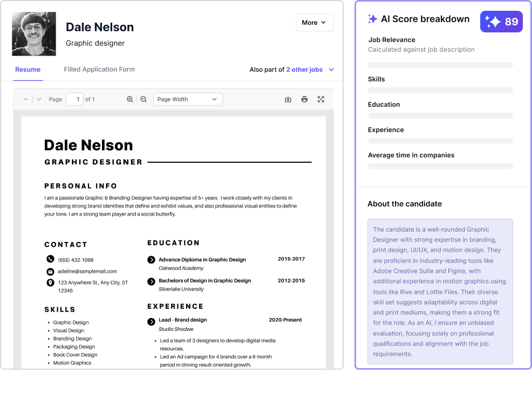Go to next page with down arrow

[39, 99]
